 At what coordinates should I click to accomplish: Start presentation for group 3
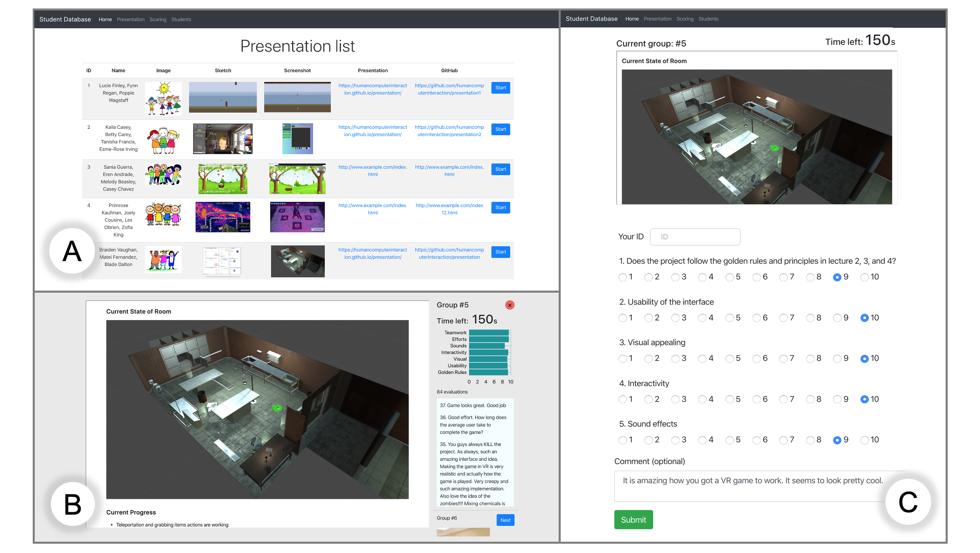point(501,169)
